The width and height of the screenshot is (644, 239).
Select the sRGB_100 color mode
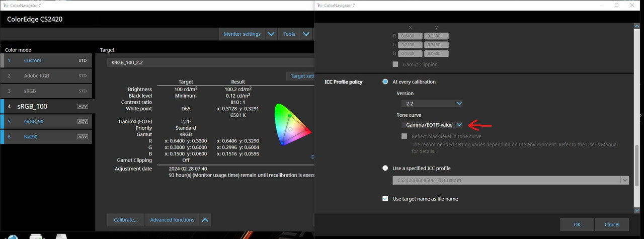coord(48,106)
